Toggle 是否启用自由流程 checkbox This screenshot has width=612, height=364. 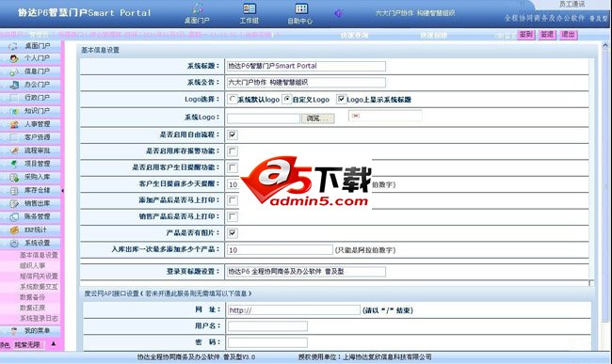(233, 135)
